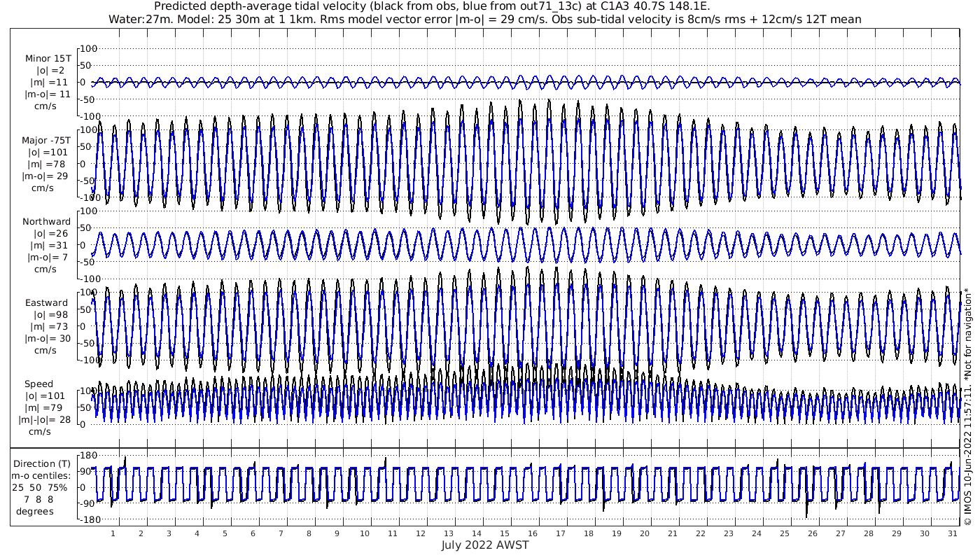Click "|o| =26" in the Northward panel
This screenshot has width=980, height=560.
(x=49, y=234)
